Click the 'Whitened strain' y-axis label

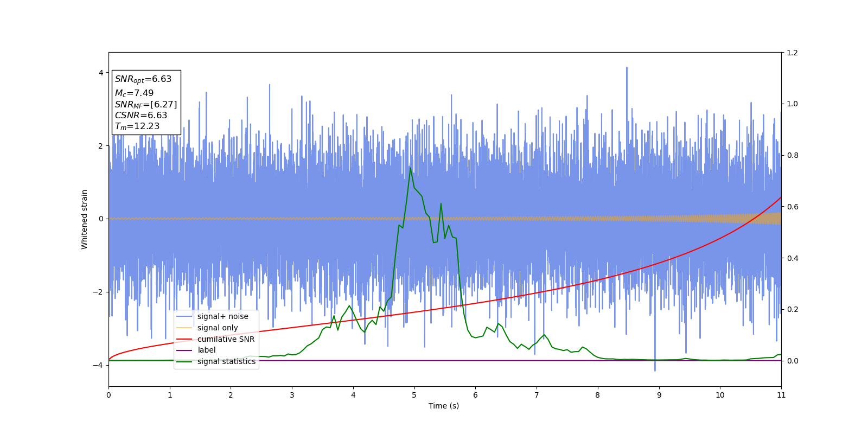point(84,219)
